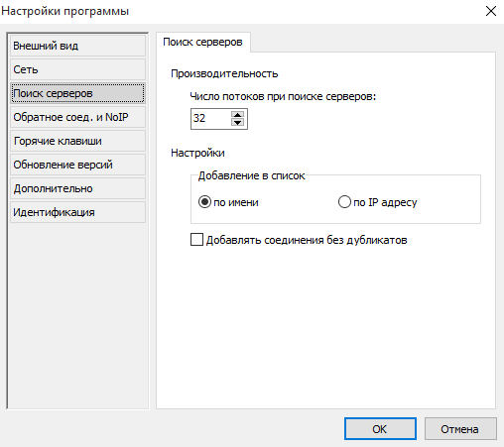Click the Добавление в список group label
This screenshot has height=447, width=504.
click(251, 175)
